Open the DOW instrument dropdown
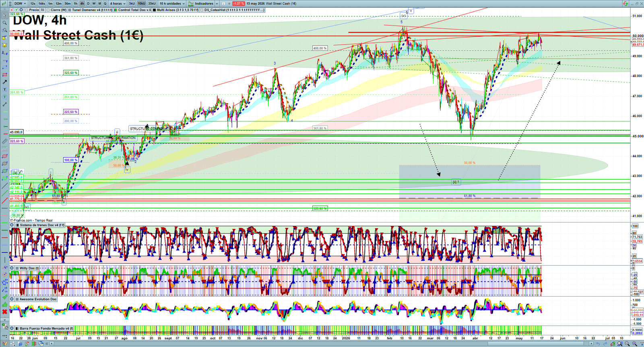Screen dimensions: 644x347 tap(20, 4)
